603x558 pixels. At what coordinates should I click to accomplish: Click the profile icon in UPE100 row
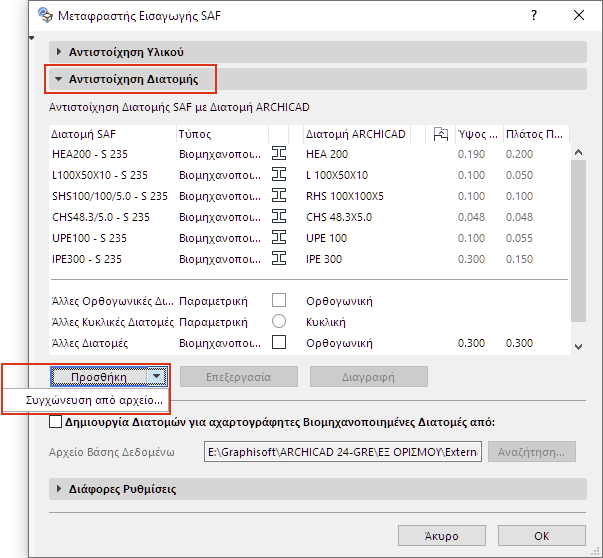pos(279,238)
